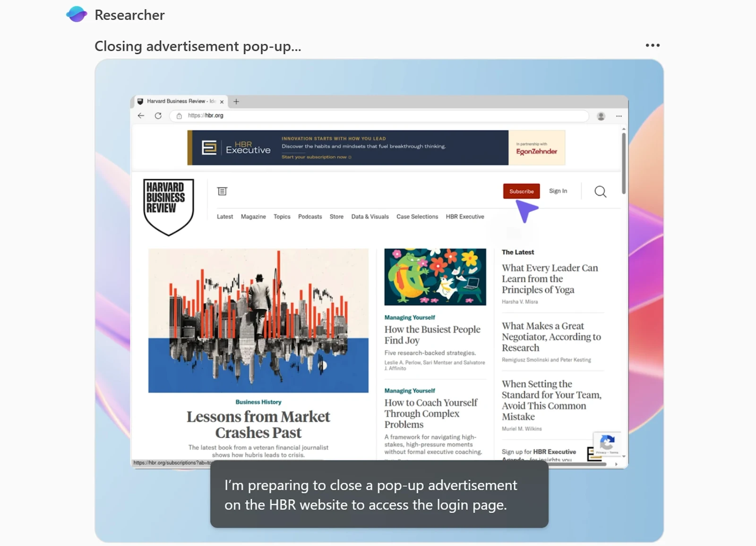Open the search on the HBR navigation bar
This screenshot has height=546, width=756.
(x=600, y=191)
